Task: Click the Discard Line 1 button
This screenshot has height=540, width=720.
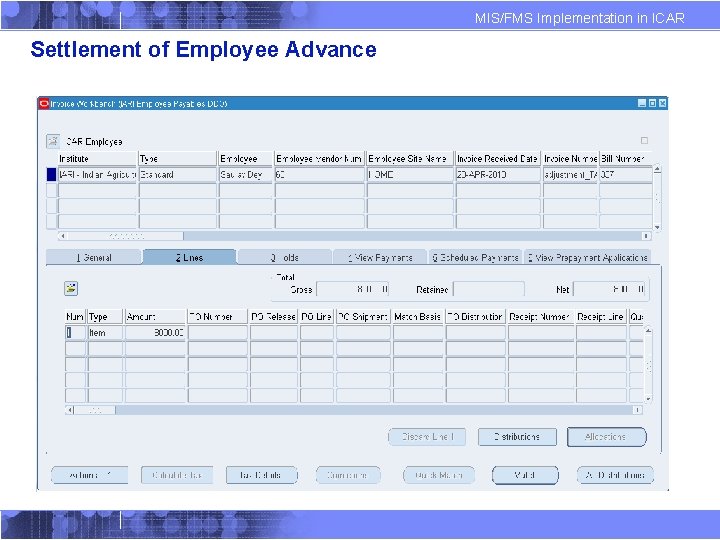Action: [x=427, y=437]
